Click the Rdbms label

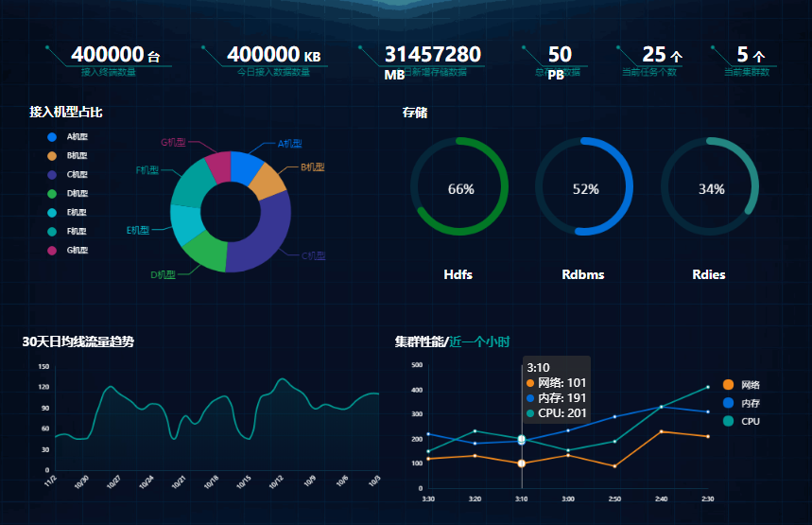click(583, 274)
